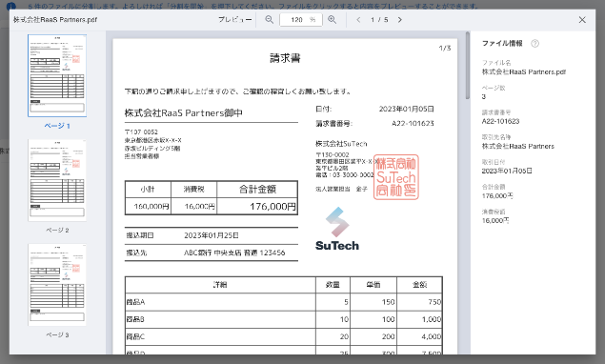
Task: Click the ファイル情報 heading
Action: point(502,43)
